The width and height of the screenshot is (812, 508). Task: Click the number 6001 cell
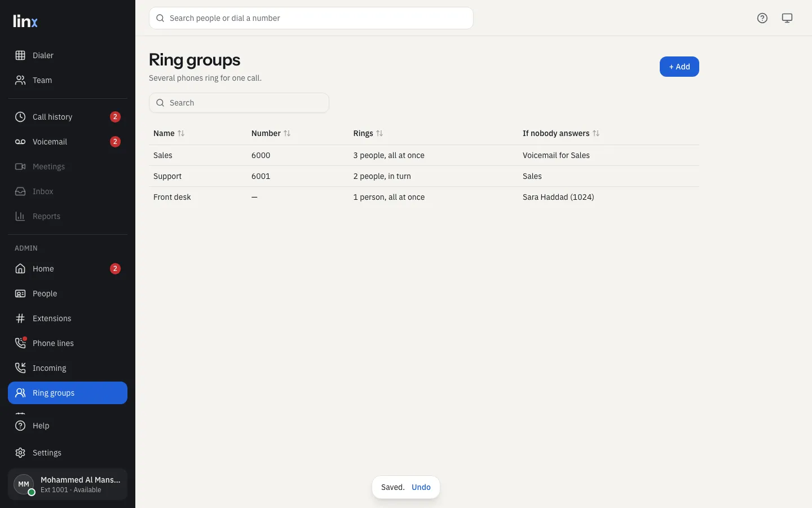pyautogui.click(x=261, y=176)
